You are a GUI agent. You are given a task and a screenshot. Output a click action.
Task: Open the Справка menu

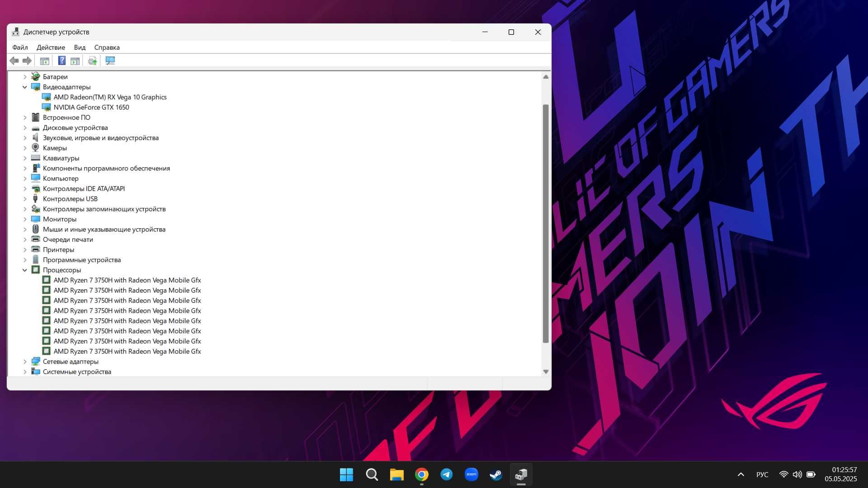point(107,47)
